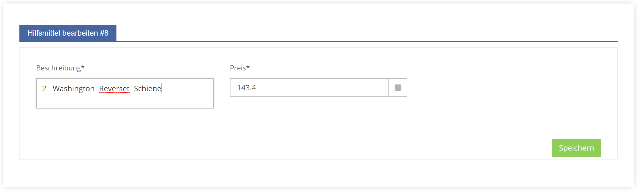Save the form with the Speichern button
Screen dimensions: 644x194
click(x=576, y=148)
